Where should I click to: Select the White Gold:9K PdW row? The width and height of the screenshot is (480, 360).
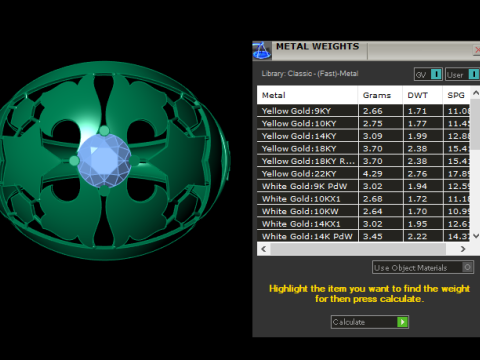coord(363,186)
